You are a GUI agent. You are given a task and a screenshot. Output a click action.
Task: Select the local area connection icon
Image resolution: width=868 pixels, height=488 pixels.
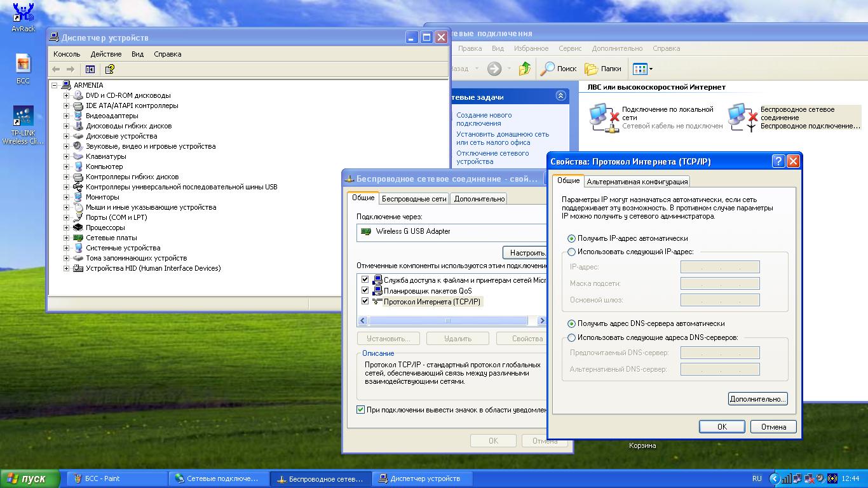[603, 118]
